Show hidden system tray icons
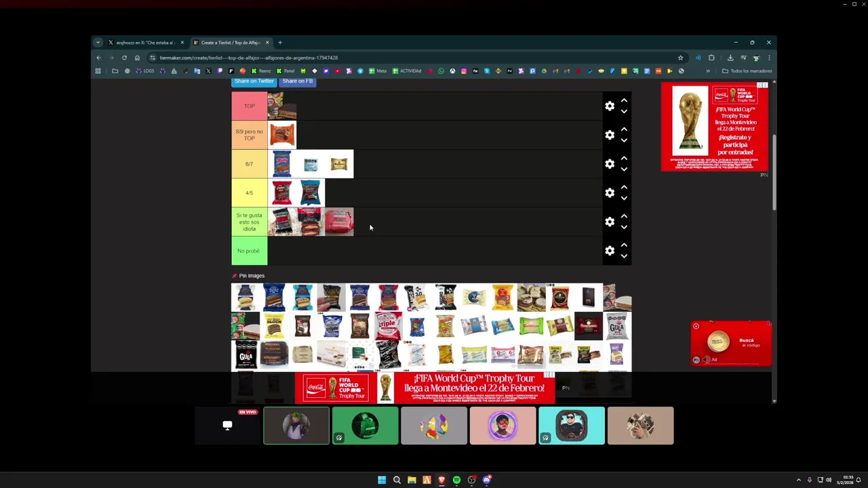This screenshot has height=488, width=868. pyautogui.click(x=798, y=480)
